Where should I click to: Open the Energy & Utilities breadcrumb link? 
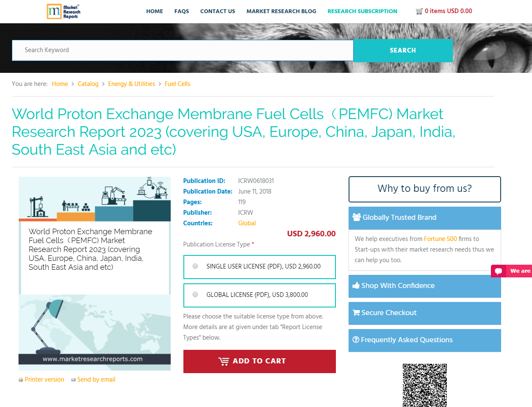131,84
